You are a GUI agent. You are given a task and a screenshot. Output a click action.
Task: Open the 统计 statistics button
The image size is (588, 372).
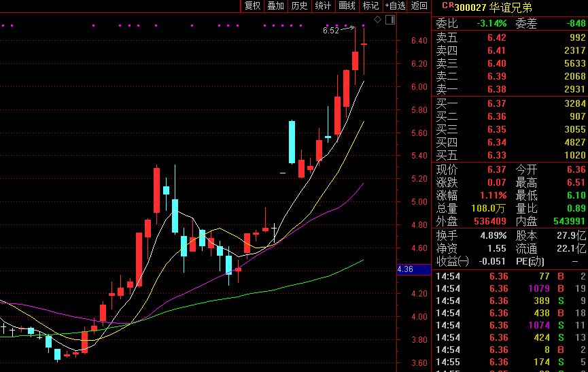coord(323,5)
